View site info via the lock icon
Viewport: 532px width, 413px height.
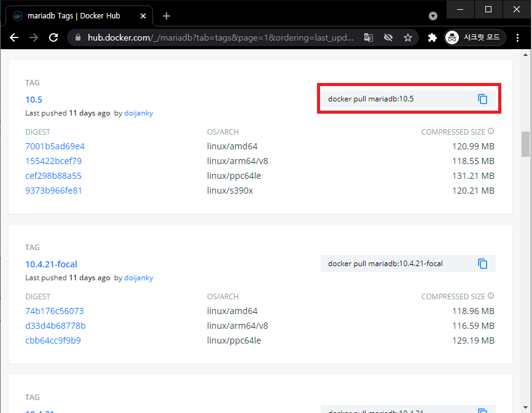pyautogui.click(x=78, y=37)
